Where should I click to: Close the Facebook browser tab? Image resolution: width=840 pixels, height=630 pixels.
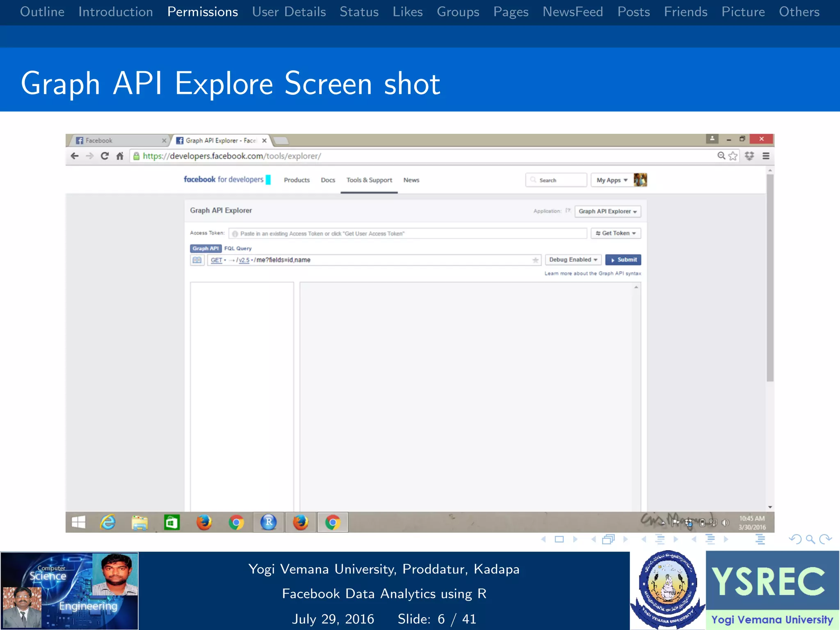(x=164, y=141)
